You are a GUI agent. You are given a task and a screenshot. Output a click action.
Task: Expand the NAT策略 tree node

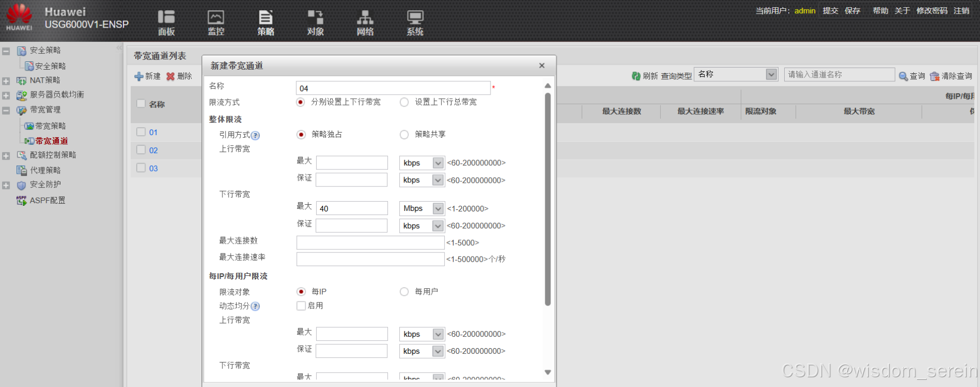point(6,81)
